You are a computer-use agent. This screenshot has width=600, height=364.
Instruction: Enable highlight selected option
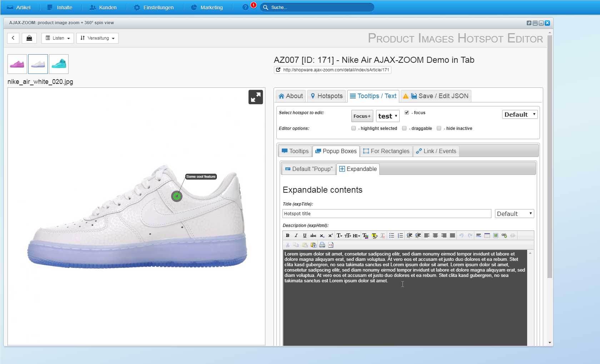pos(354,128)
